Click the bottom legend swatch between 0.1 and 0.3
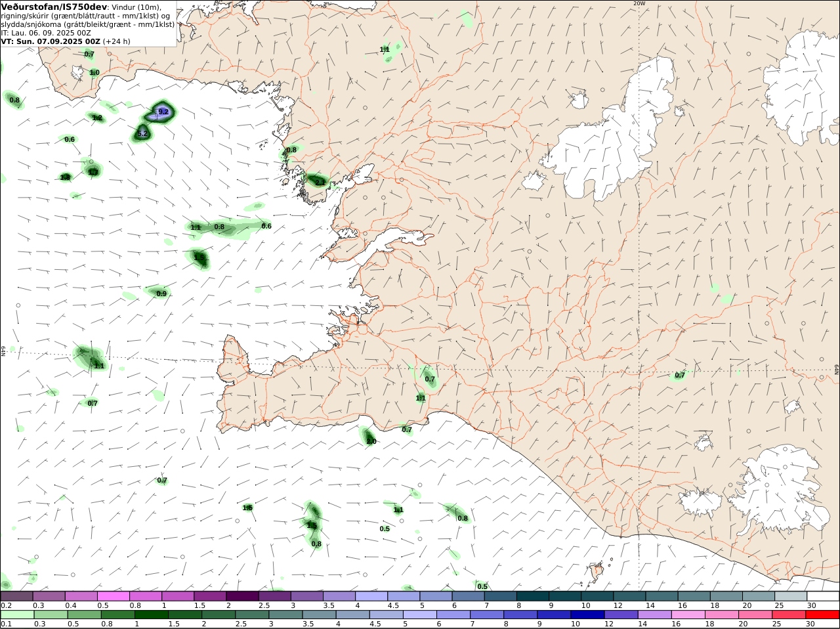This screenshot has width=840, height=629. point(18,615)
